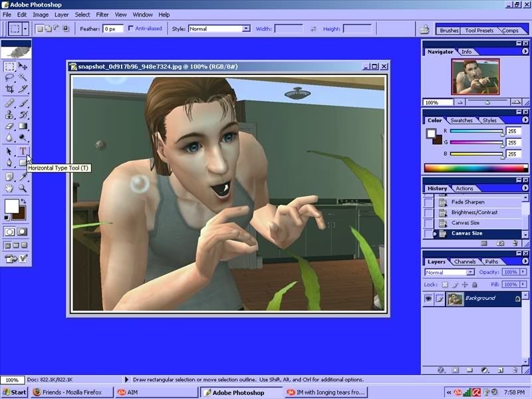Open the Opacity slider arrow in the Layers panel
Screen dimensions: 532x399
pos(523,272)
